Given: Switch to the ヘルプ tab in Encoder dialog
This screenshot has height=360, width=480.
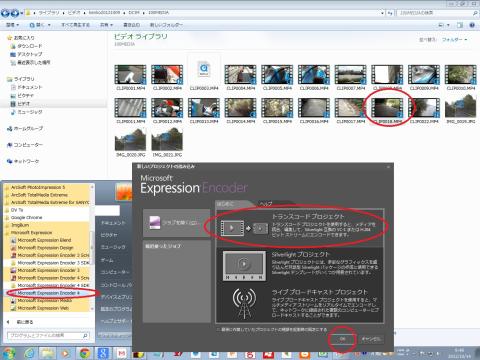Looking at the screenshot, I should [266, 204].
